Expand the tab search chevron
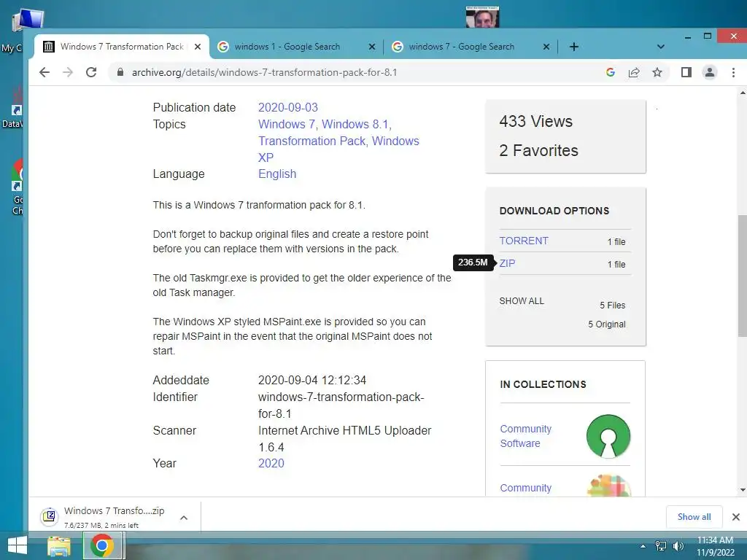747x560 pixels. point(660,47)
